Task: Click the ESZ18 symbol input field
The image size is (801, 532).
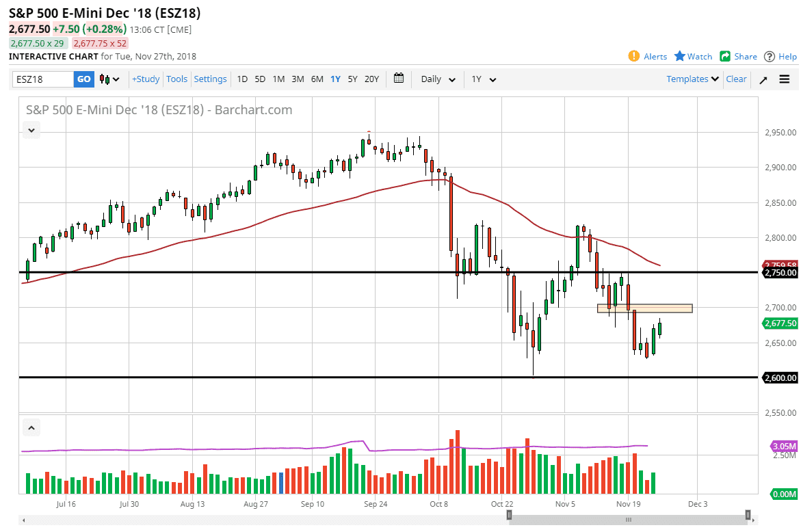Action: click(43, 79)
